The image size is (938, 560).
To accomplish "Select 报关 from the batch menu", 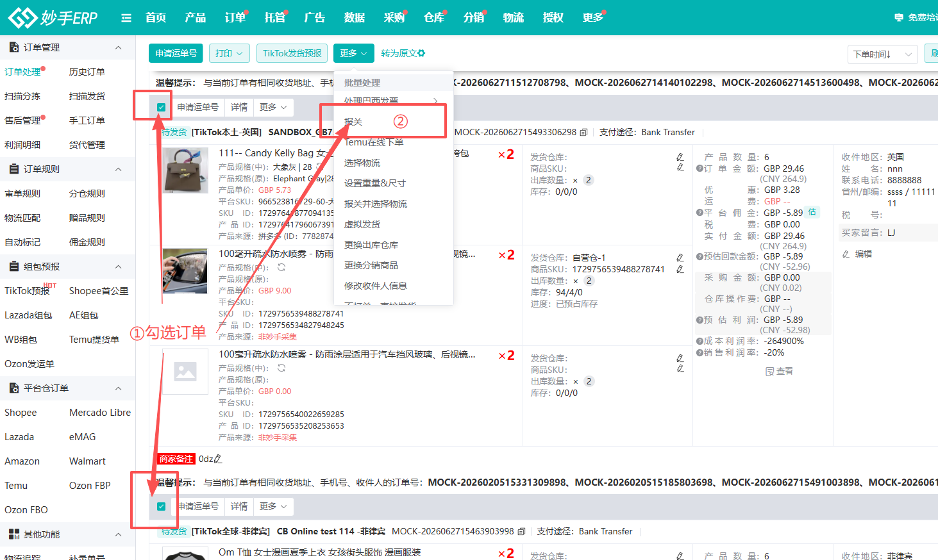I will coord(353,122).
